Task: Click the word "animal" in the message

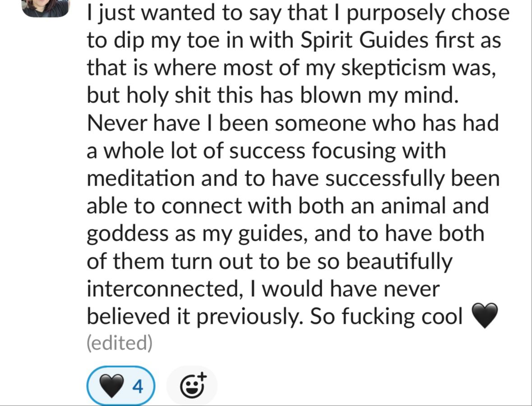Action: pos(413,205)
